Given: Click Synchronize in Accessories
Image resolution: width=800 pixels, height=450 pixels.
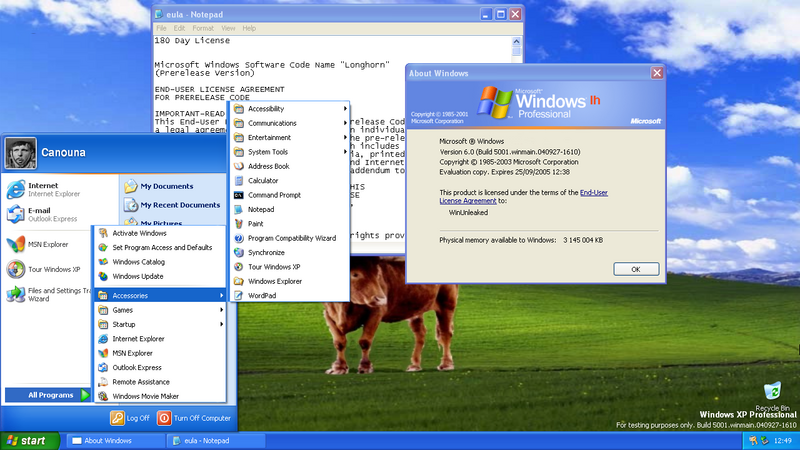Looking at the screenshot, I should coord(290,253).
